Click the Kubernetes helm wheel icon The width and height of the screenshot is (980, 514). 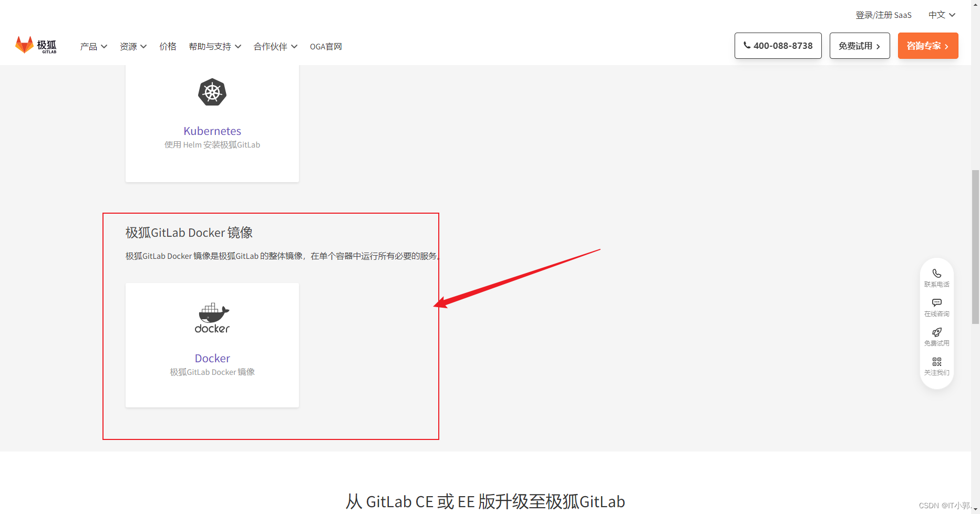click(212, 92)
